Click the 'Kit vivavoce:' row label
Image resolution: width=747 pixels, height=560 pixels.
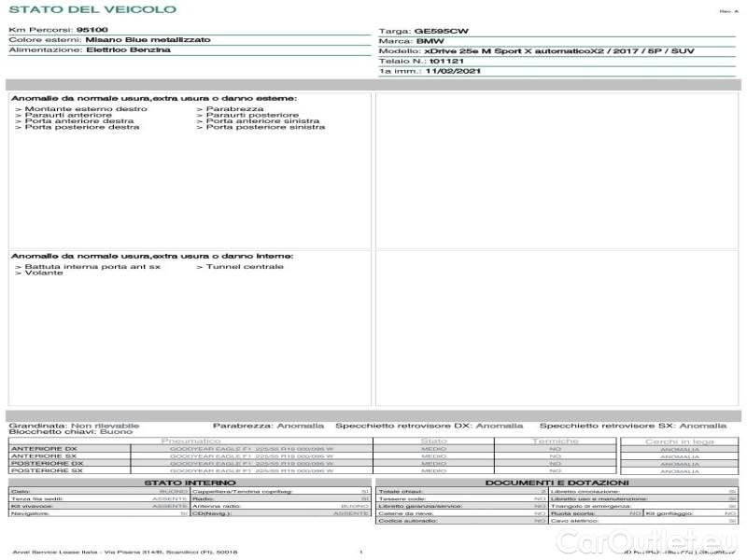pyautogui.click(x=32, y=506)
